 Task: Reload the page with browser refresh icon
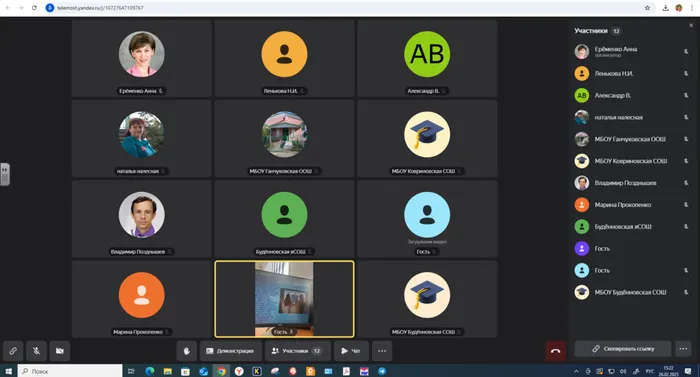34,8
